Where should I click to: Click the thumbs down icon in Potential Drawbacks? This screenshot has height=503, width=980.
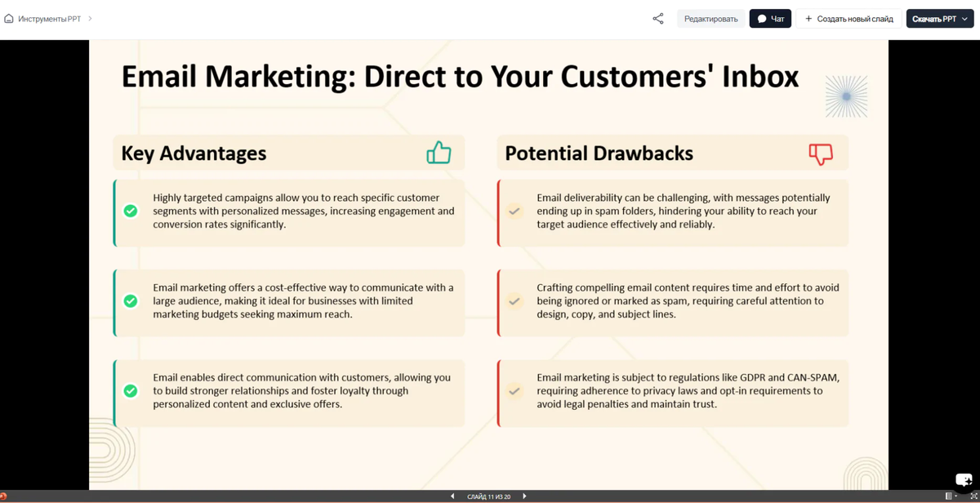[821, 154]
